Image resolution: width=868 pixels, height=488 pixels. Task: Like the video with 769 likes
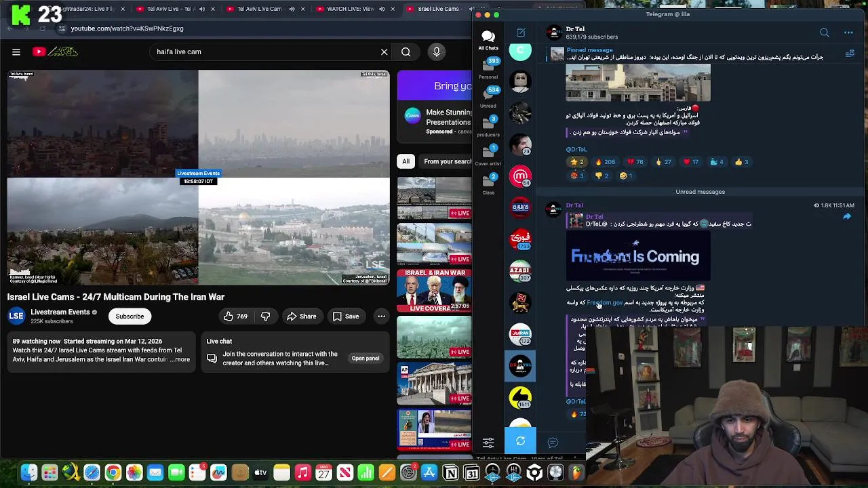(x=235, y=317)
